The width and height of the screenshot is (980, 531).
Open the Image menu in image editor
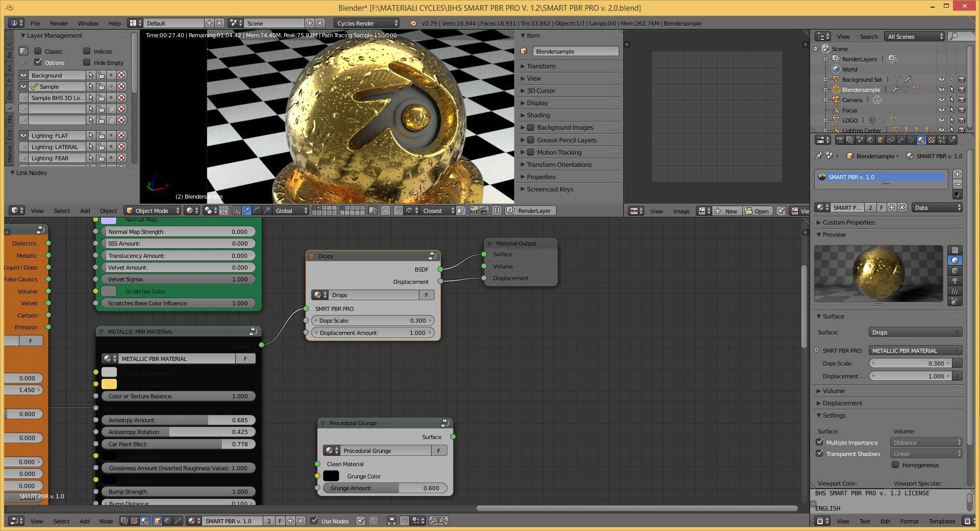(x=681, y=211)
